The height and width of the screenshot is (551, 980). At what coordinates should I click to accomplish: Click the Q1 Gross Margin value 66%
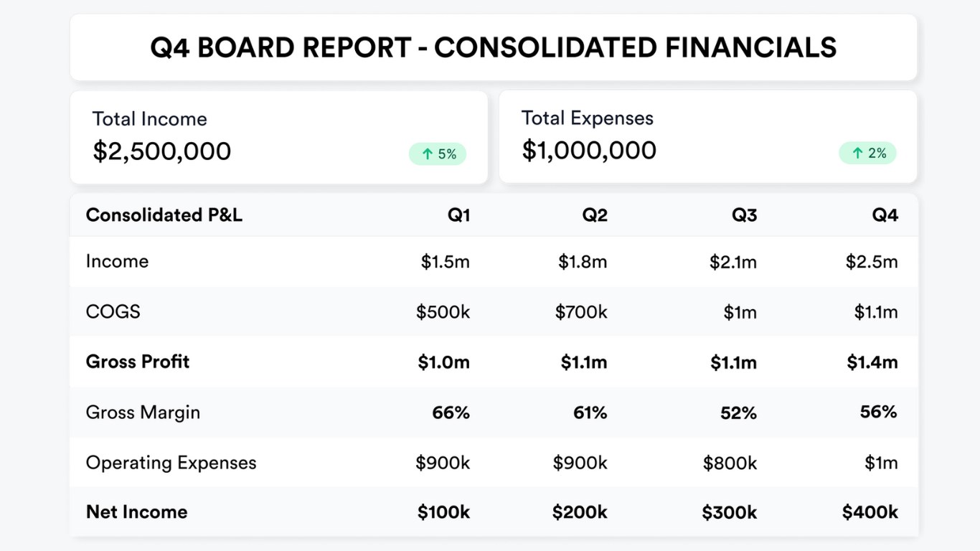[x=451, y=413]
